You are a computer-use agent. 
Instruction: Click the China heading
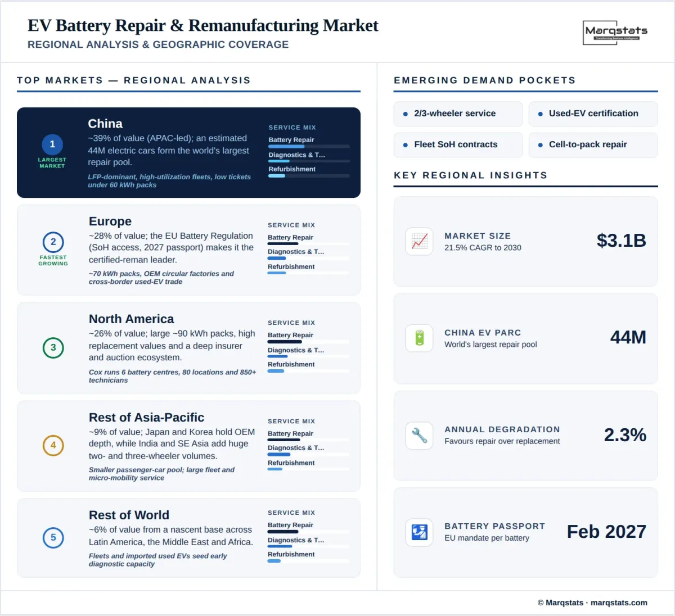(105, 124)
